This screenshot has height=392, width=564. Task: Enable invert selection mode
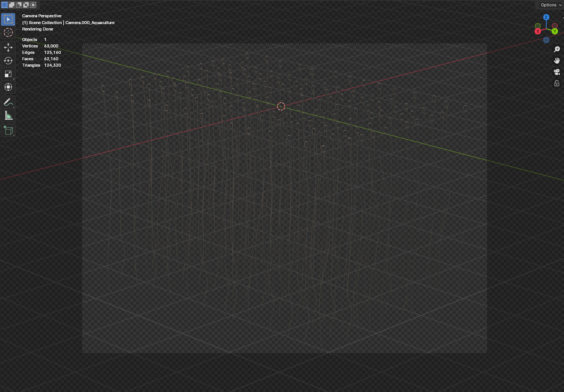(26, 5)
